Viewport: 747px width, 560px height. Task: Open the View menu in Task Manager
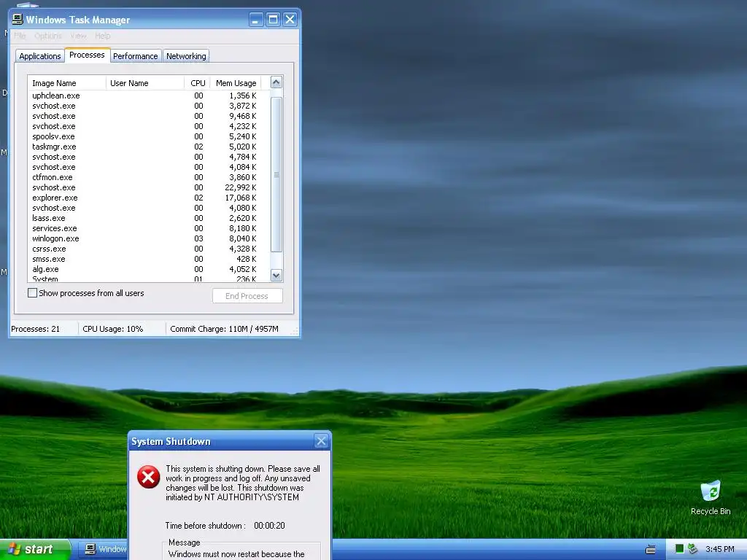click(78, 36)
